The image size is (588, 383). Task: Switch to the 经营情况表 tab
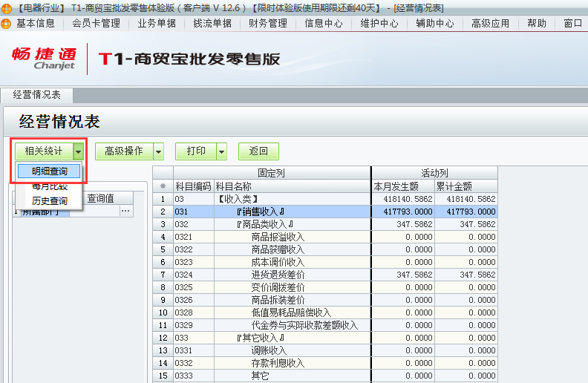37,95
